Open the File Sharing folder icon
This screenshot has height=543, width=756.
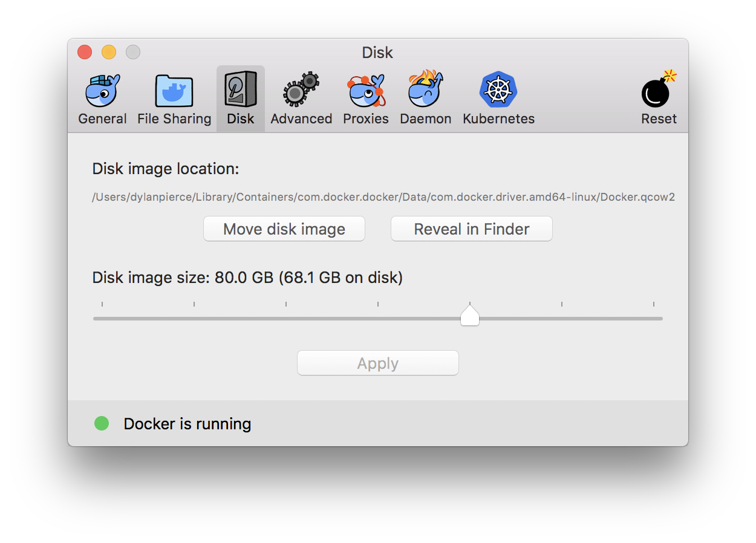pyautogui.click(x=174, y=91)
